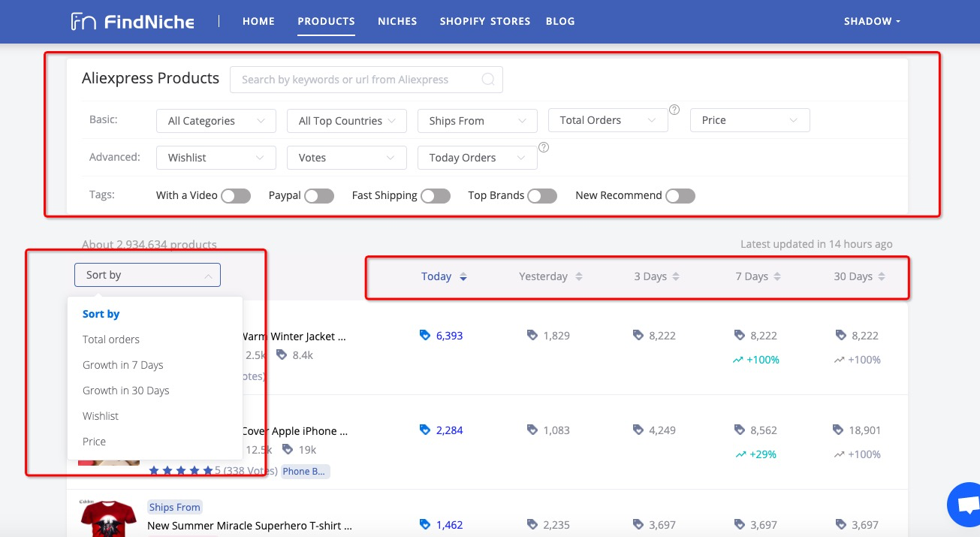Toggle the New Recommend switch

tap(680, 196)
